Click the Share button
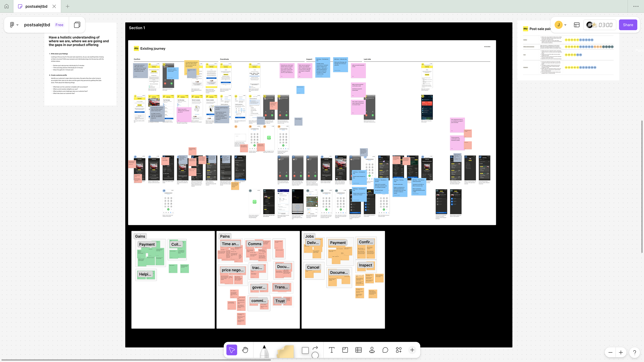This screenshot has height=362, width=644. [x=628, y=25]
